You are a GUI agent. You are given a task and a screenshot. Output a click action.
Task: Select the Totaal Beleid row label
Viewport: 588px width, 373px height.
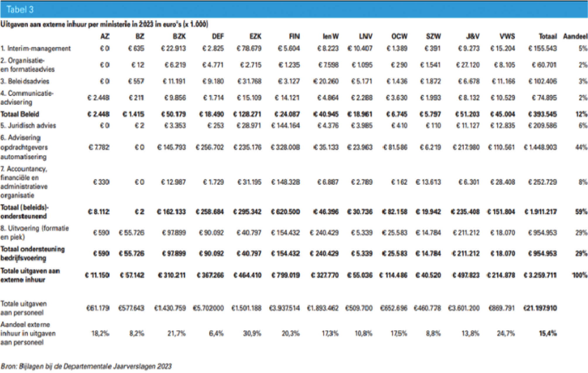click(20, 114)
